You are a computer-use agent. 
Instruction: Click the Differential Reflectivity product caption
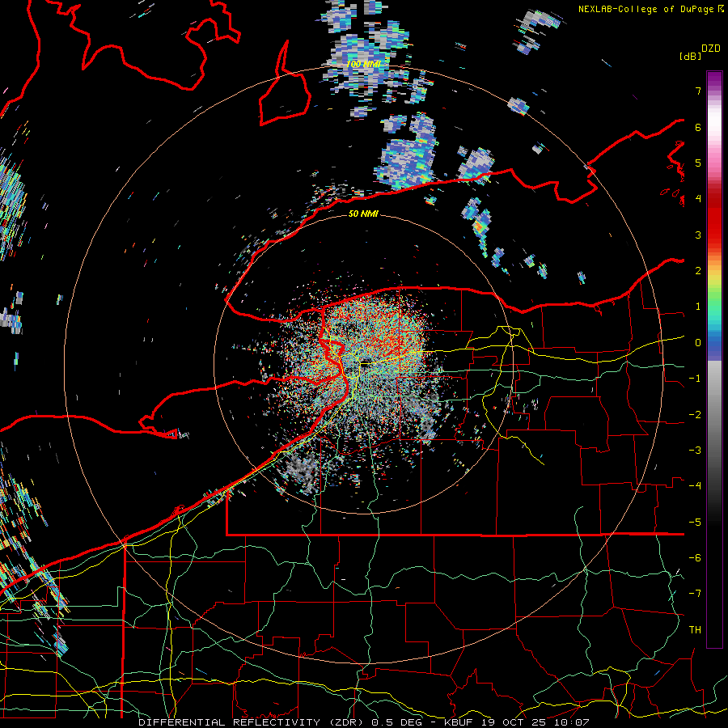(x=364, y=722)
